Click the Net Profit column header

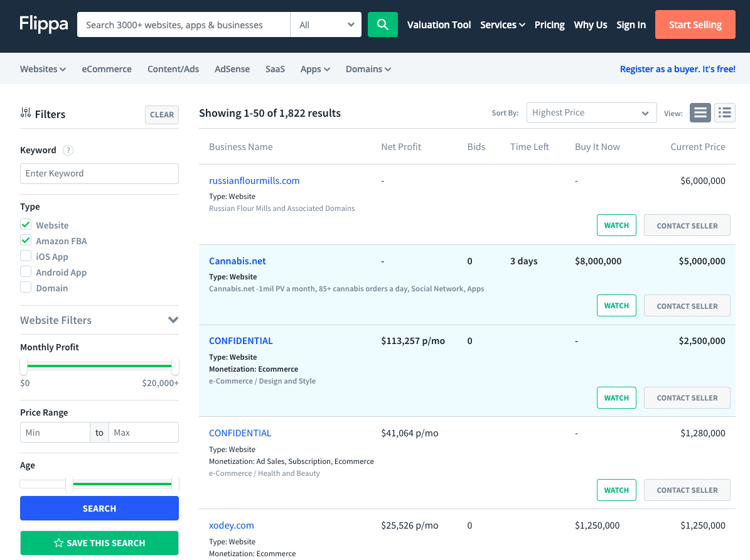401,146
